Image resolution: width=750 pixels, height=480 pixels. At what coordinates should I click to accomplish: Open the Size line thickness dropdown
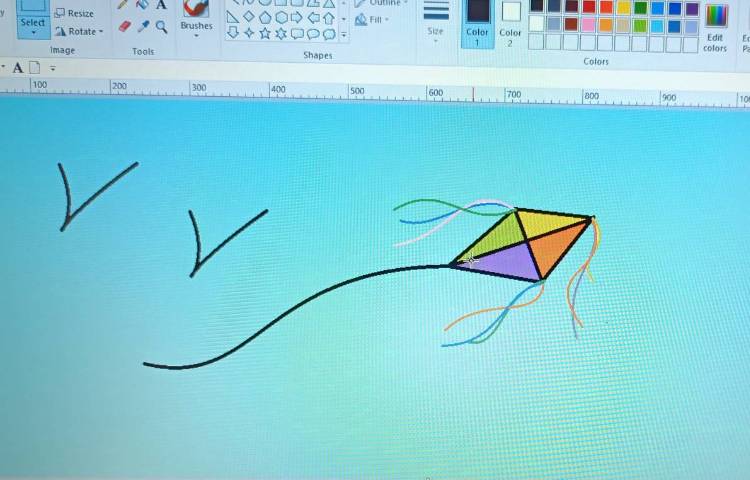[436, 36]
